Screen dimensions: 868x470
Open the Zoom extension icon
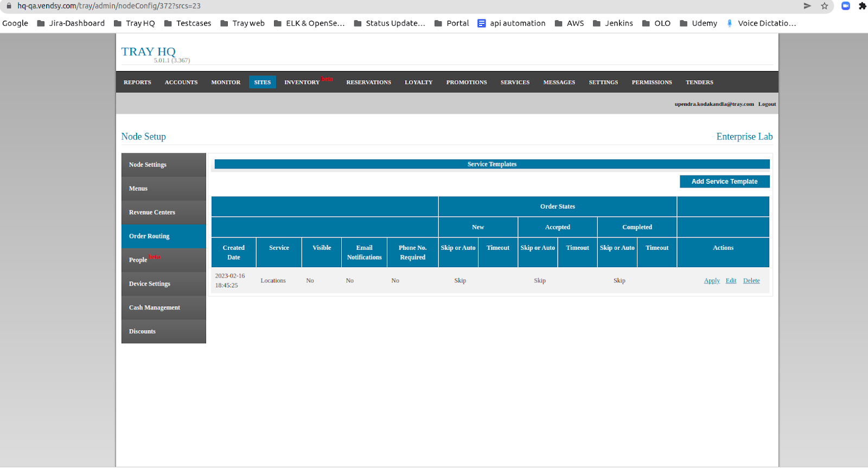[x=845, y=6]
